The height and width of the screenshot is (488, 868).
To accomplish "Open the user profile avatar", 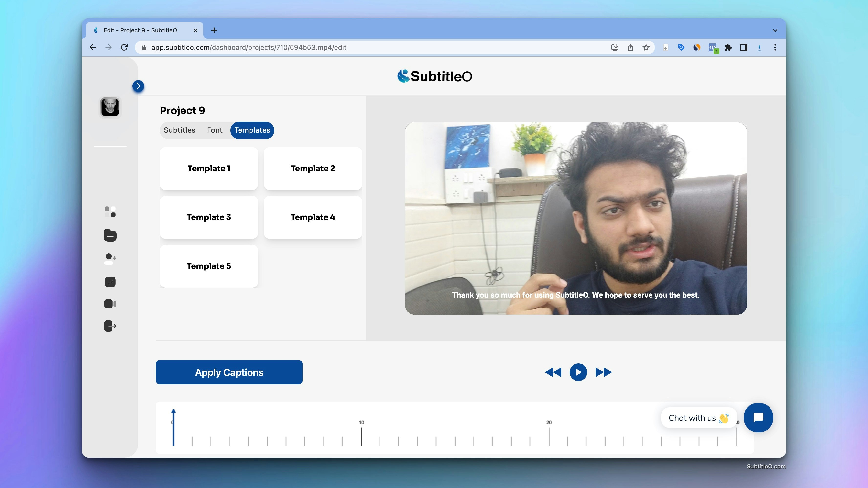I will 110,107.
